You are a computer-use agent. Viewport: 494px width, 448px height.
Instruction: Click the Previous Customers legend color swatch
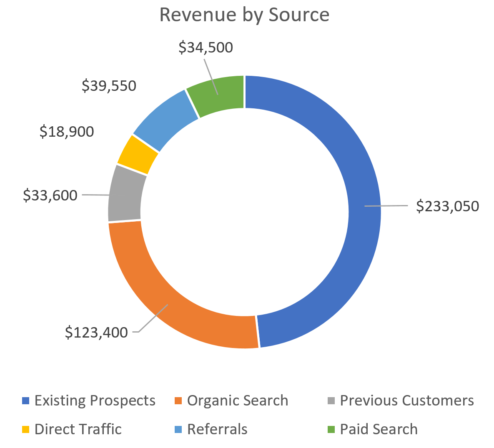point(331,401)
